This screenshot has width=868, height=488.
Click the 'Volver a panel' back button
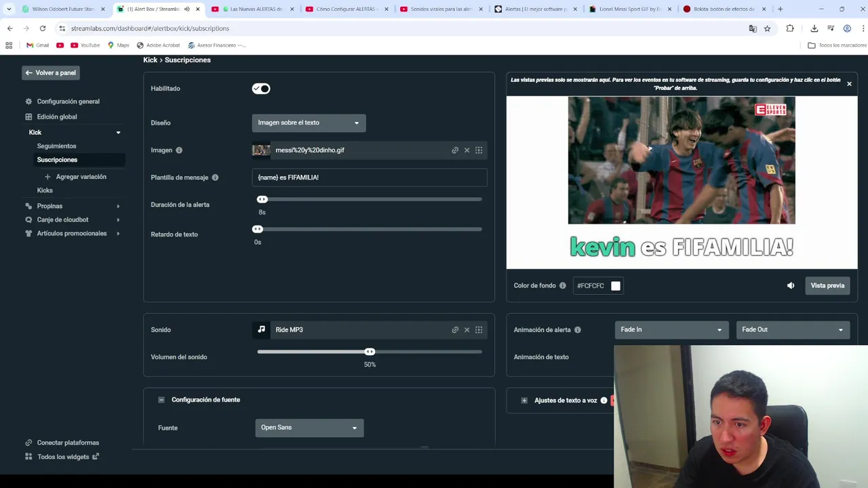coord(51,73)
